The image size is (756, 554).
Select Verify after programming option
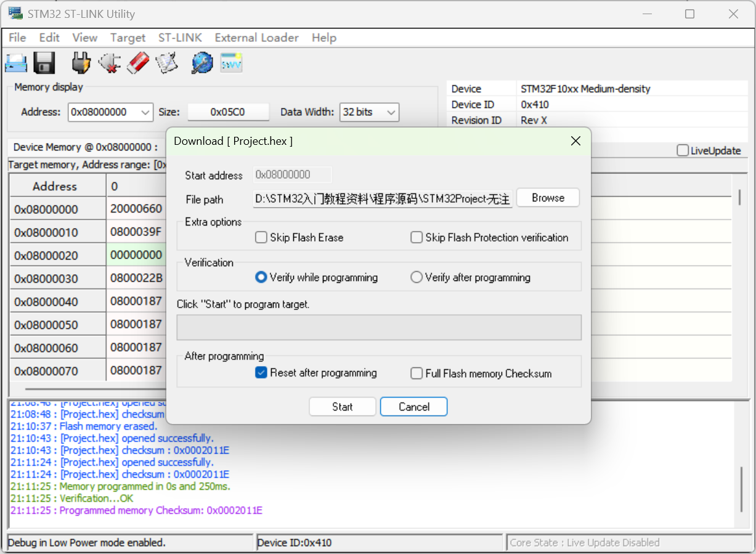coord(417,277)
